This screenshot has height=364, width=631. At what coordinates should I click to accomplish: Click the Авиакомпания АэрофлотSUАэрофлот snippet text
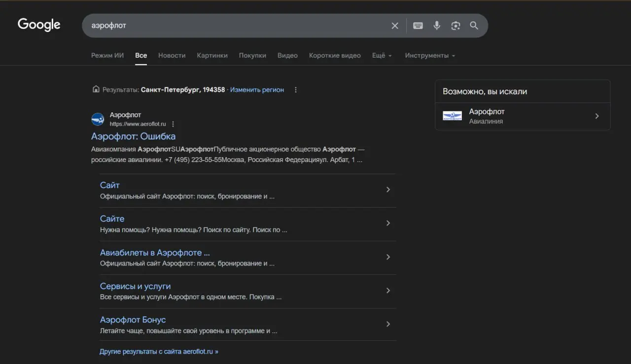tap(228, 155)
